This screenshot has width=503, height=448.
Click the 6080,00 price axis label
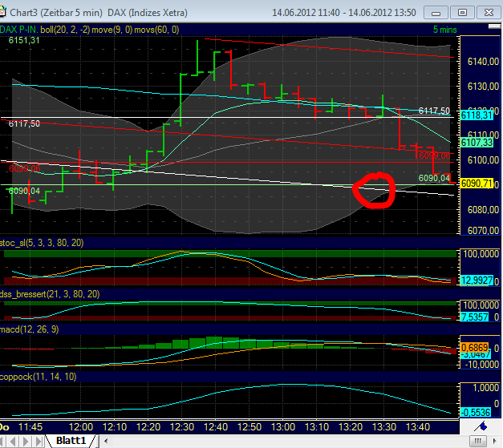[483, 210]
